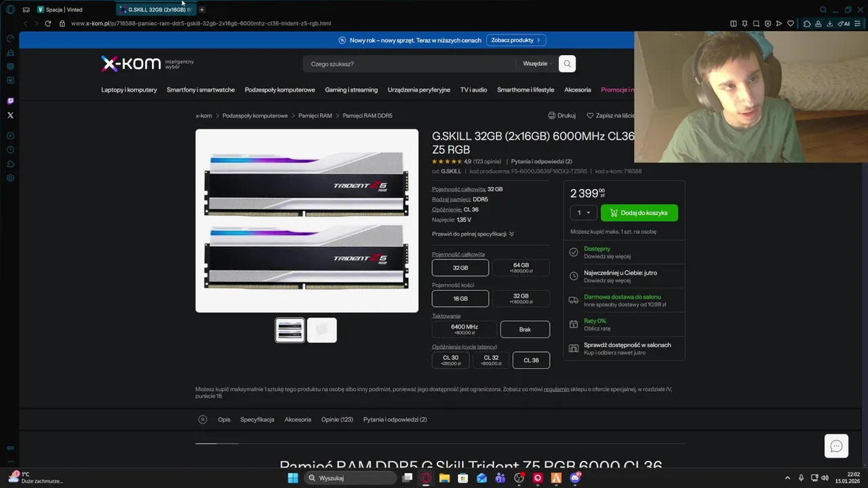The width and height of the screenshot is (868, 488).
Task: Open the quantity dropdown showing 1
Action: (583, 213)
